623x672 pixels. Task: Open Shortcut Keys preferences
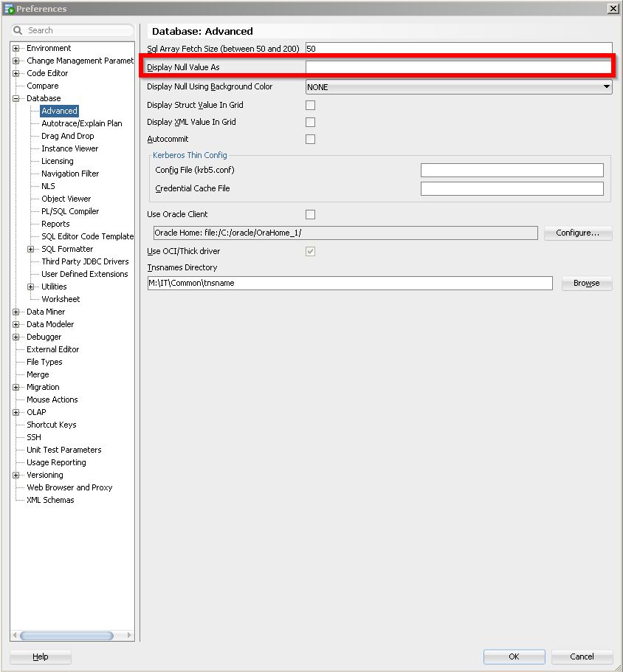[52, 425]
